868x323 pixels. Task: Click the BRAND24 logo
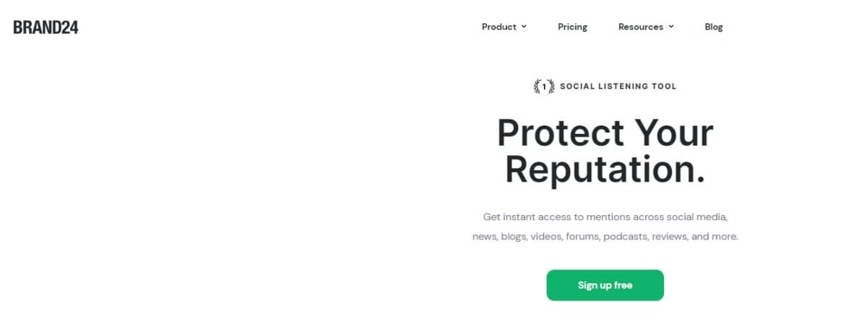(46, 28)
